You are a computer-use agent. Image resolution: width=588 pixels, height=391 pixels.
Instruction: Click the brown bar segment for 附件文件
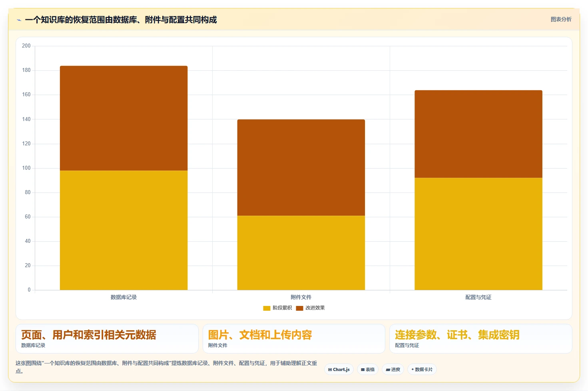tap(301, 167)
